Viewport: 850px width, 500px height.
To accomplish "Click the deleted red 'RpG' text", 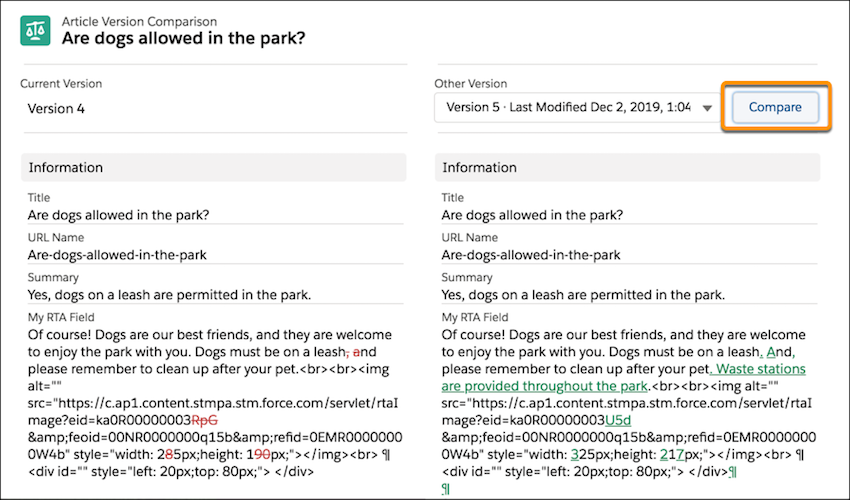I will [x=204, y=419].
